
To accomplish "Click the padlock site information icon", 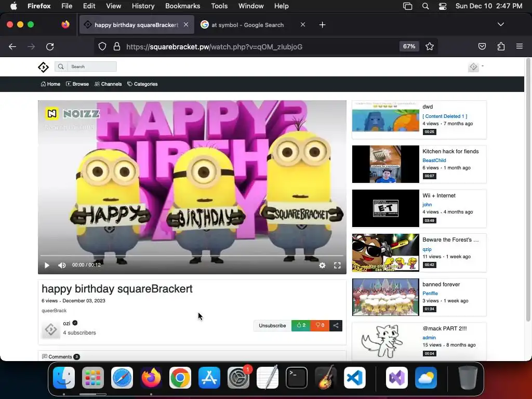I will point(117,46).
